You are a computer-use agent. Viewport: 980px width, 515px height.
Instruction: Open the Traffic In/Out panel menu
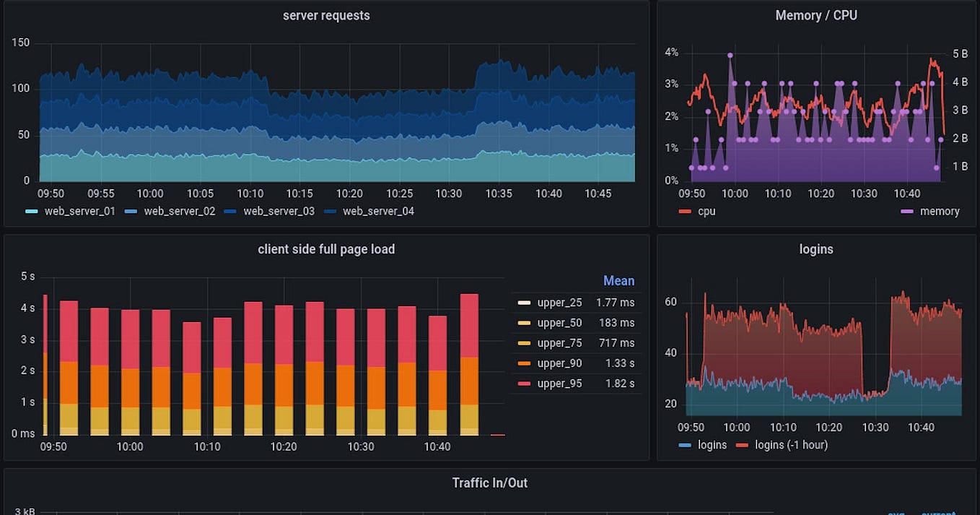(x=489, y=482)
